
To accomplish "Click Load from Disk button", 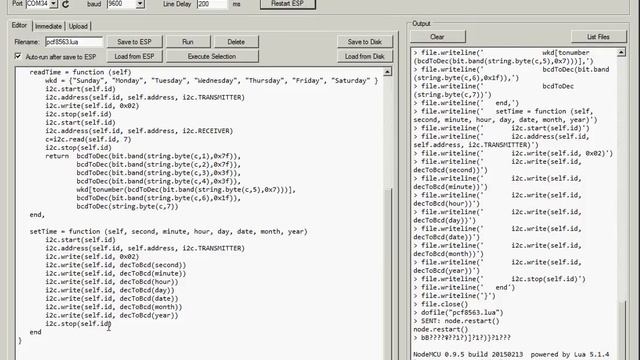I will click(x=364, y=56).
